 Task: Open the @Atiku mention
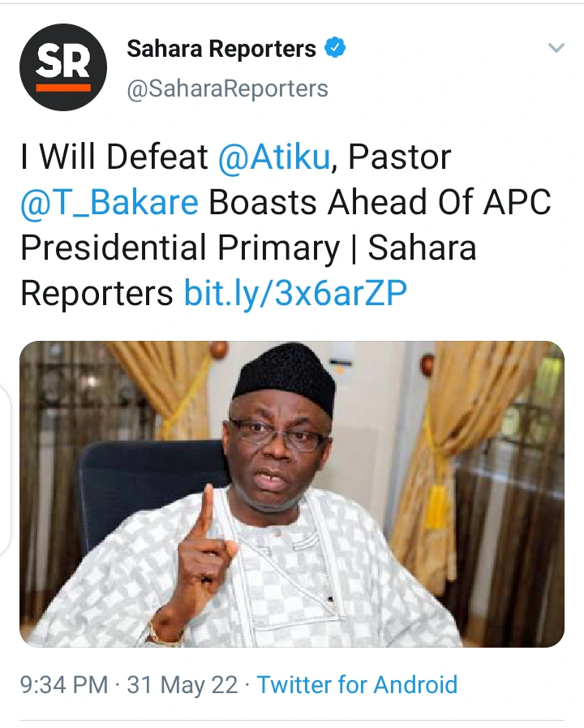(274, 157)
